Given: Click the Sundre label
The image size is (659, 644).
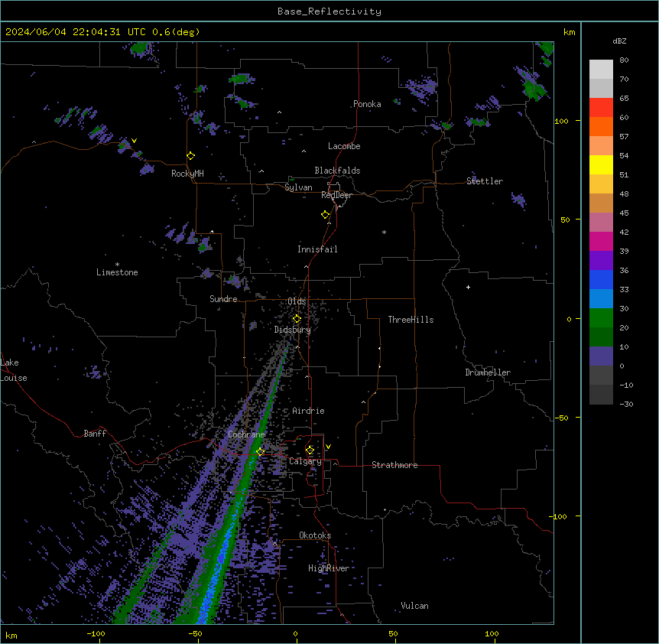Looking at the screenshot, I should click(x=223, y=299).
